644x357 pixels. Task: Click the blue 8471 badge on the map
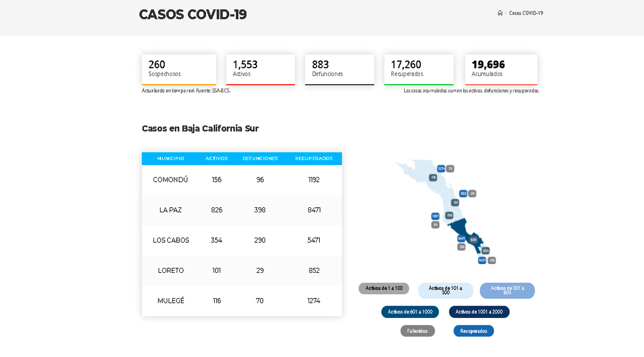462,239
